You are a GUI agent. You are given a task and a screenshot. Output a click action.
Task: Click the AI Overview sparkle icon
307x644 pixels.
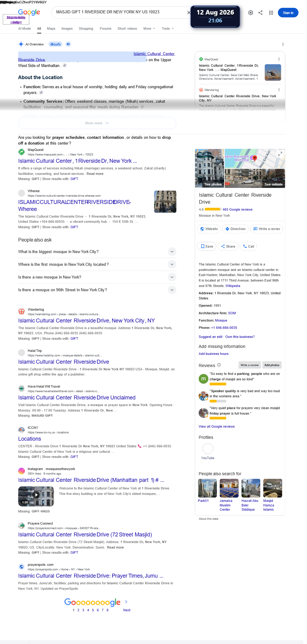pos(21,44)
